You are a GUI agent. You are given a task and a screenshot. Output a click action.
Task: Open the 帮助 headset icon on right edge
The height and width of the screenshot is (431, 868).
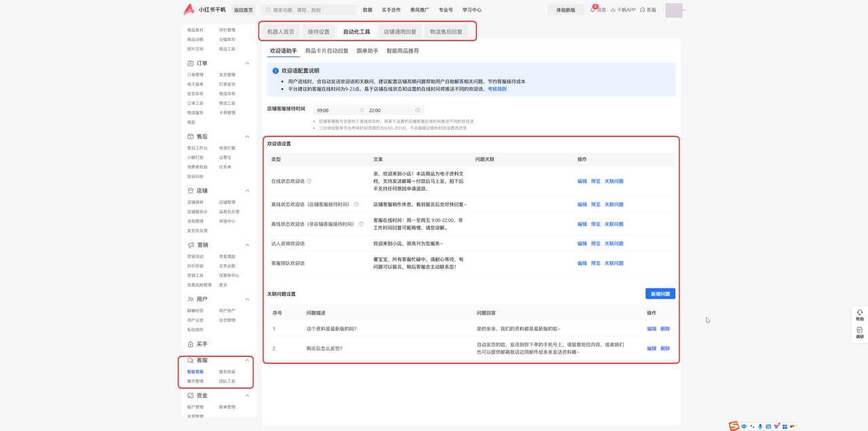pos(860,313)
